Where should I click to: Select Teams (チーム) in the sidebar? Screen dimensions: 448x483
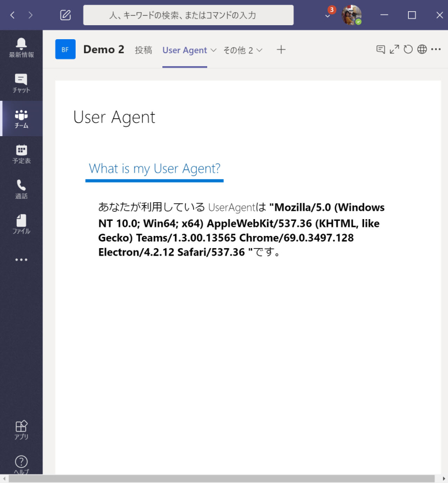coord(21,119)
